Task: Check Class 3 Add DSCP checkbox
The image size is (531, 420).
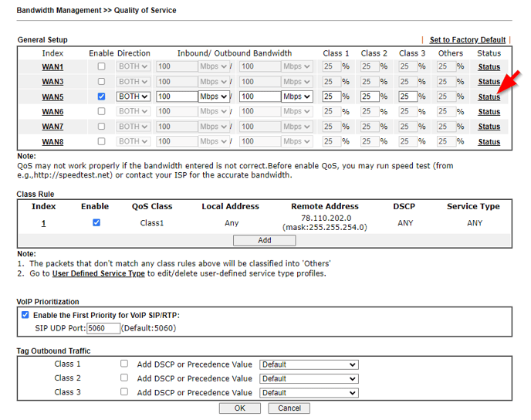Action: click(124, 392)
